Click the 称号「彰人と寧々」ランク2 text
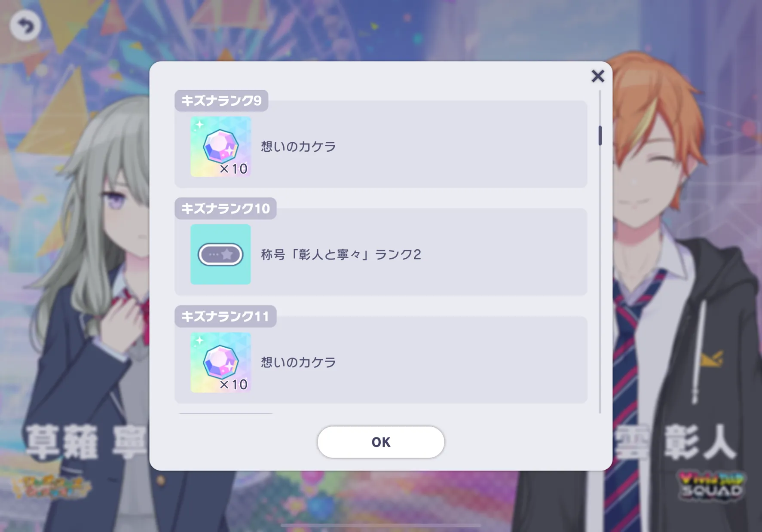 341,254
